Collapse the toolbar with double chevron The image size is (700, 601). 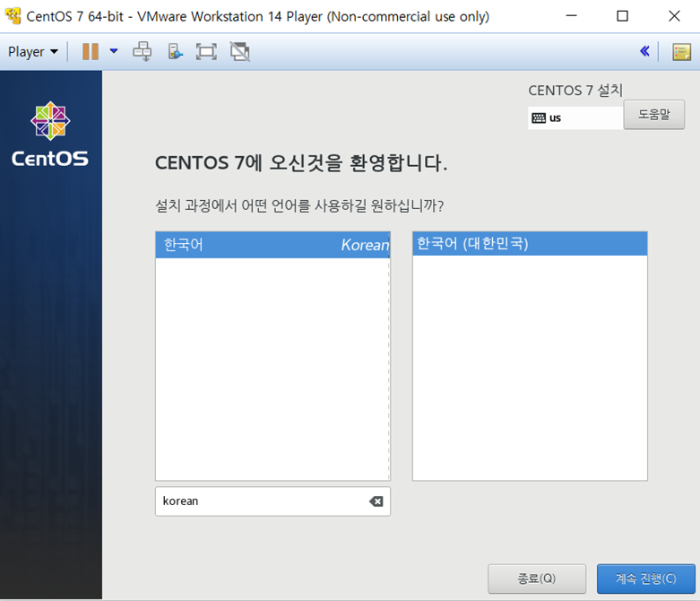pos(644,51)
